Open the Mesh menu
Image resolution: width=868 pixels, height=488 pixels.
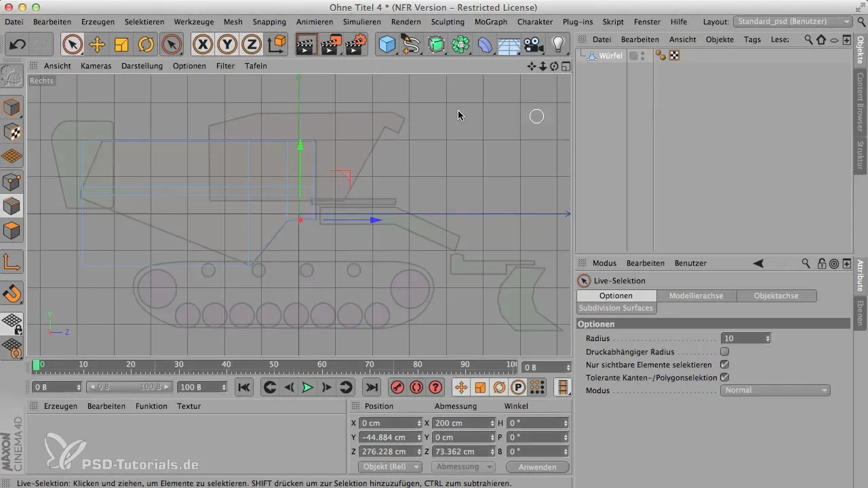point(233,22)
